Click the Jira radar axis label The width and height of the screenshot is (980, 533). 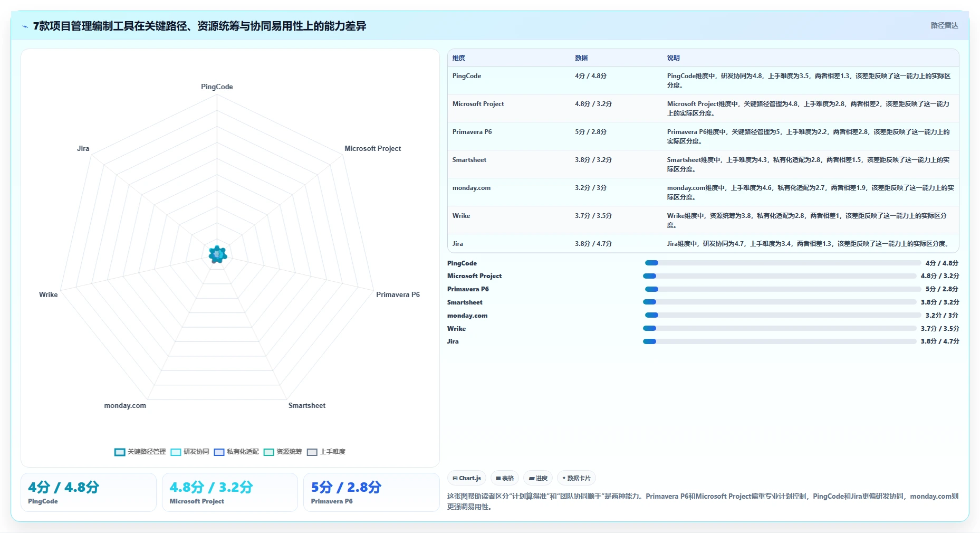(83, 148)
